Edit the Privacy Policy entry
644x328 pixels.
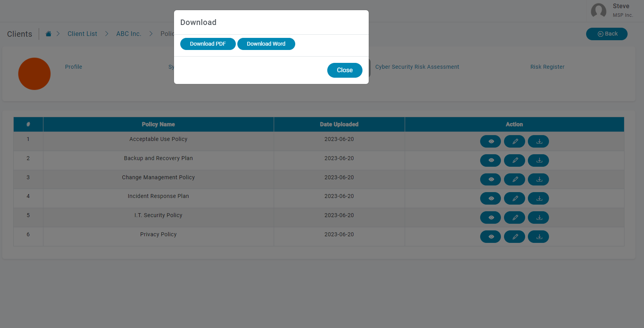tap(515, 237)
